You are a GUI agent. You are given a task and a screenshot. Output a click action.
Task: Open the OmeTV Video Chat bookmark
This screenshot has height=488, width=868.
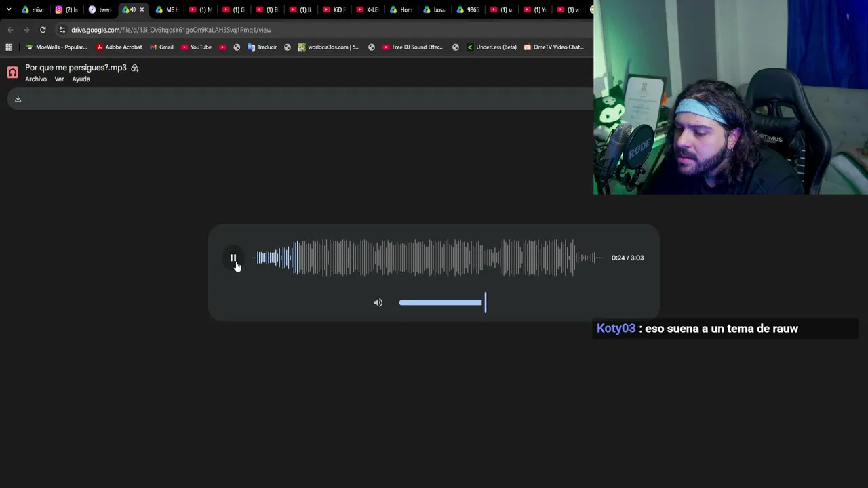[x=553, y=47]
